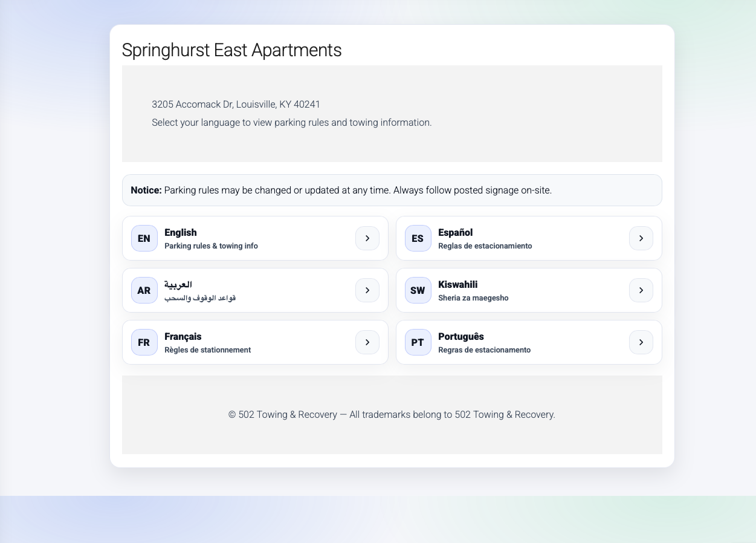The height and width of the screenshot is (543, 756).
Task: Open the Português estacionamento card
Action: tap(529, 342)
